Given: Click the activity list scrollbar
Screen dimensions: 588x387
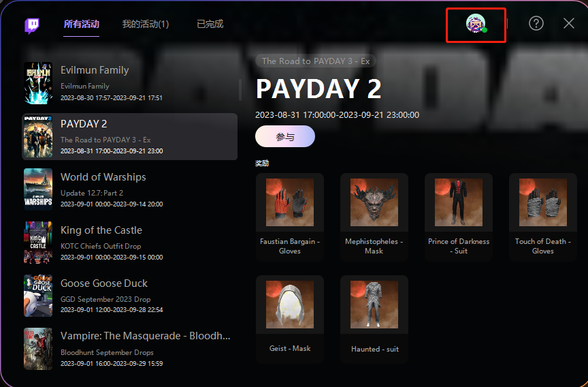Looking at the screenshot, I should (x=240, y=90).
